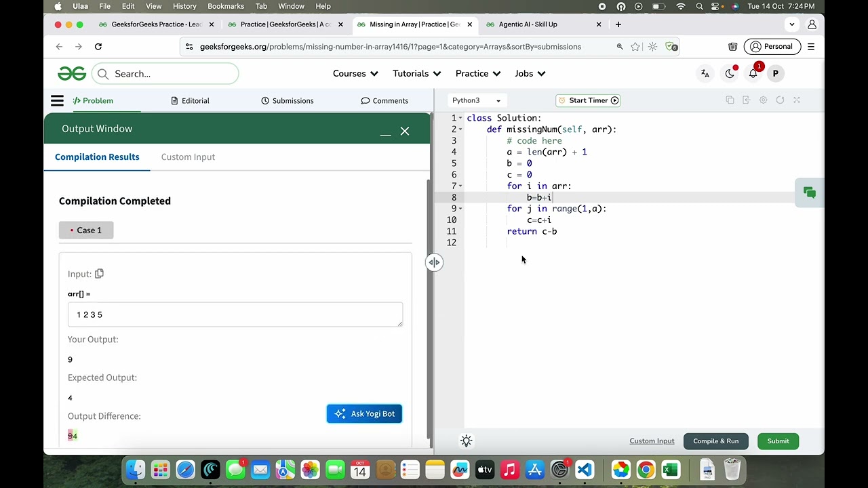Click Compile & Run button
Viewport: 868px width, 488px height.
tap(715, 441)
